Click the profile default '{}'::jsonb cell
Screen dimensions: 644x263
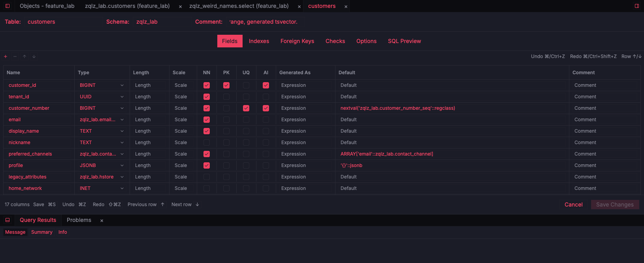click(452, 165)
